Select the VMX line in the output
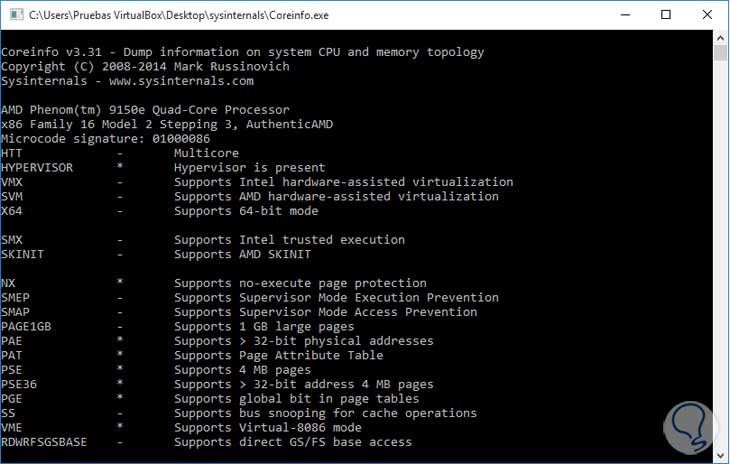730x464 pixels. tap(250, 182)
